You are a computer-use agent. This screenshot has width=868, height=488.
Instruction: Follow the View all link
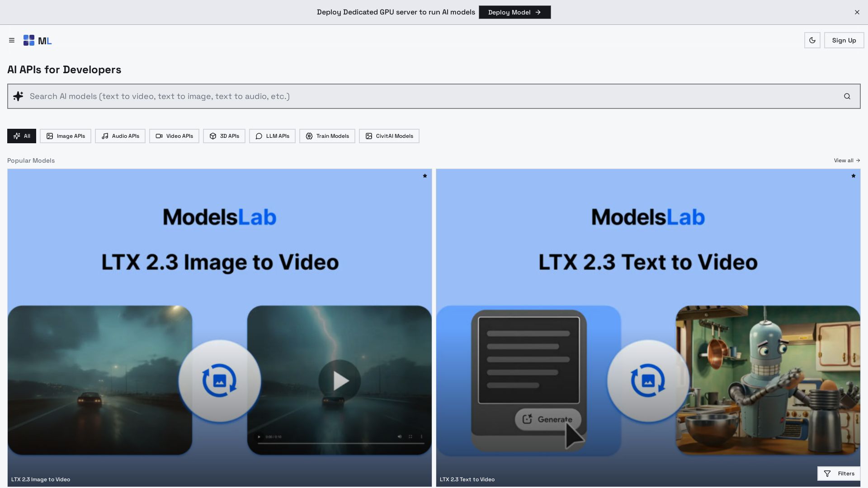click(847, 160)
